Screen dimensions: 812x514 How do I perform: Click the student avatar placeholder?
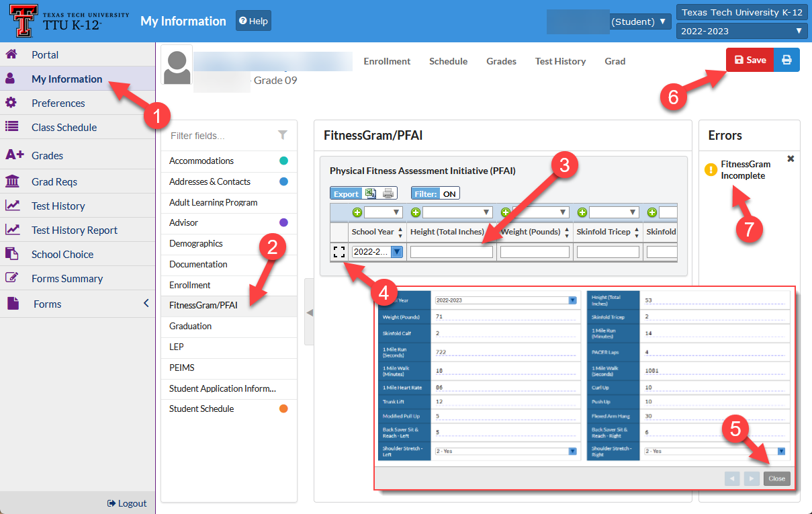[177, 65]
